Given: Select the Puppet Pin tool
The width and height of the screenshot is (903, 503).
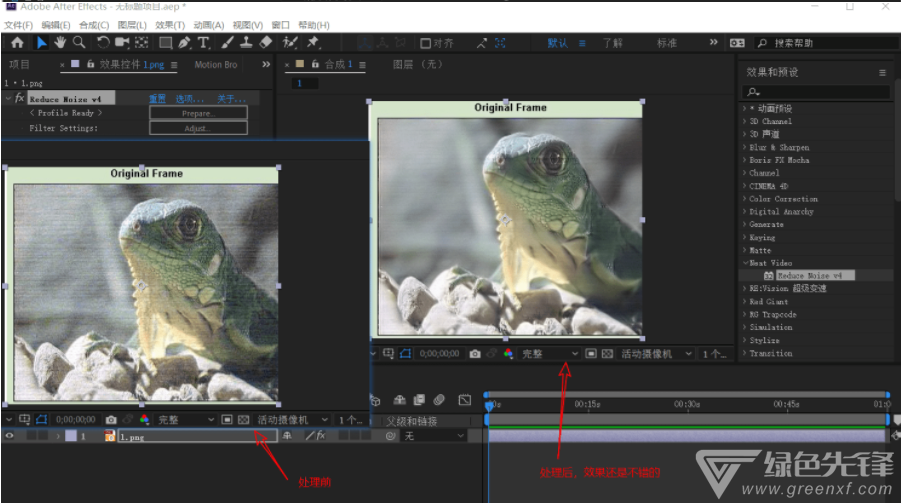Looking at the screenshot, I should [313, 42].
